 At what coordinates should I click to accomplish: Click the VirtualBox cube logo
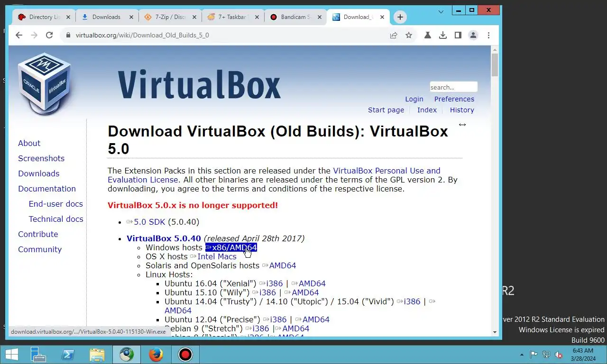point(45,83)
